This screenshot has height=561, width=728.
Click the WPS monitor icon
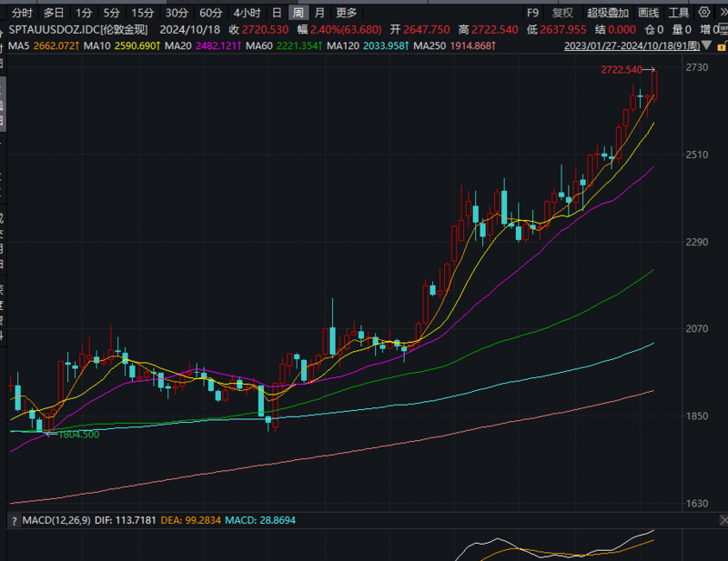point(723,30)
